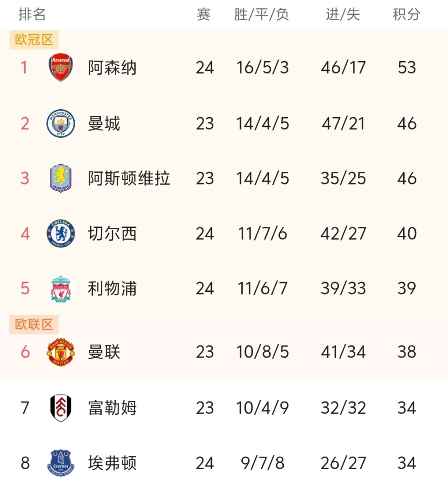
Task: Click Everton's 9/7/8 record
Action: tap(262, 463)
